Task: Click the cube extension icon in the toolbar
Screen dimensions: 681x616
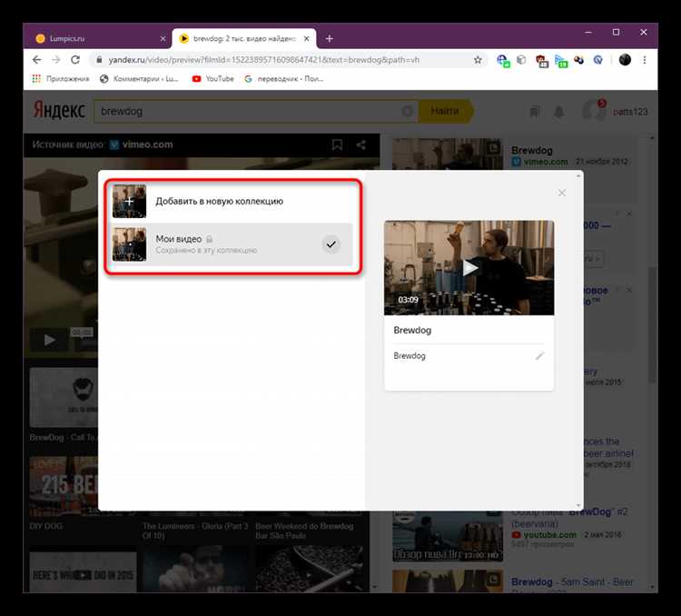Action: pyautogui.click(x=521, y=60)
